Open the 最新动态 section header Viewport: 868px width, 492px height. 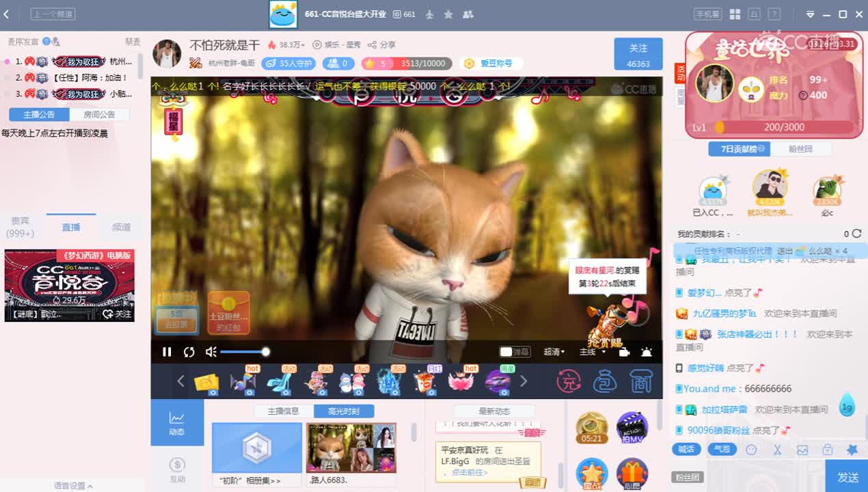[494, 411]
